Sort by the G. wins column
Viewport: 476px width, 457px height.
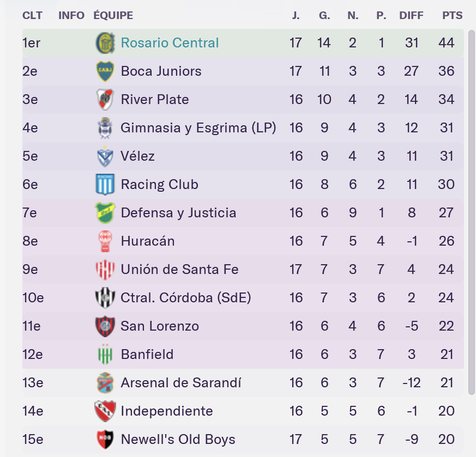pyautogui.click(x=324, y=15)
